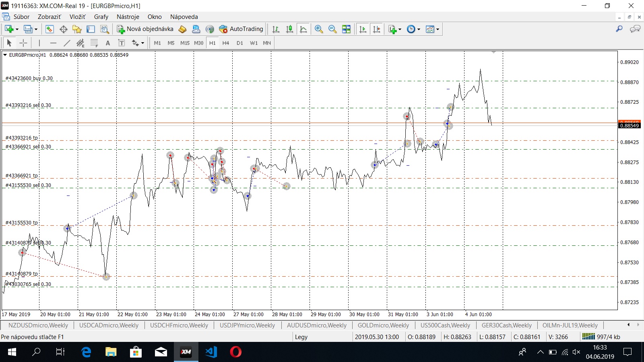Click the zoom in magnifier icon
Image resolution: width=644 pixels, height=362 pixels.
click(319, 29)
